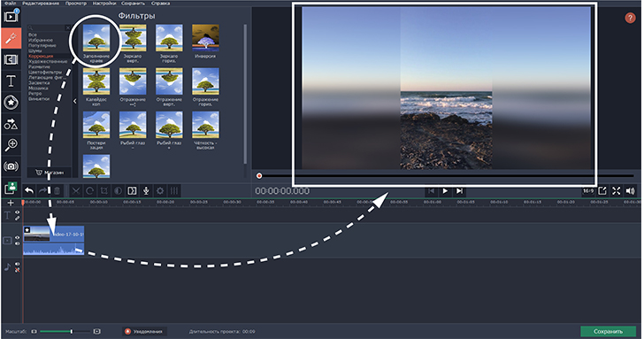Open Color adjustments half-circle icon
Viewport: 644px width, 339px height.
point(118,190)
